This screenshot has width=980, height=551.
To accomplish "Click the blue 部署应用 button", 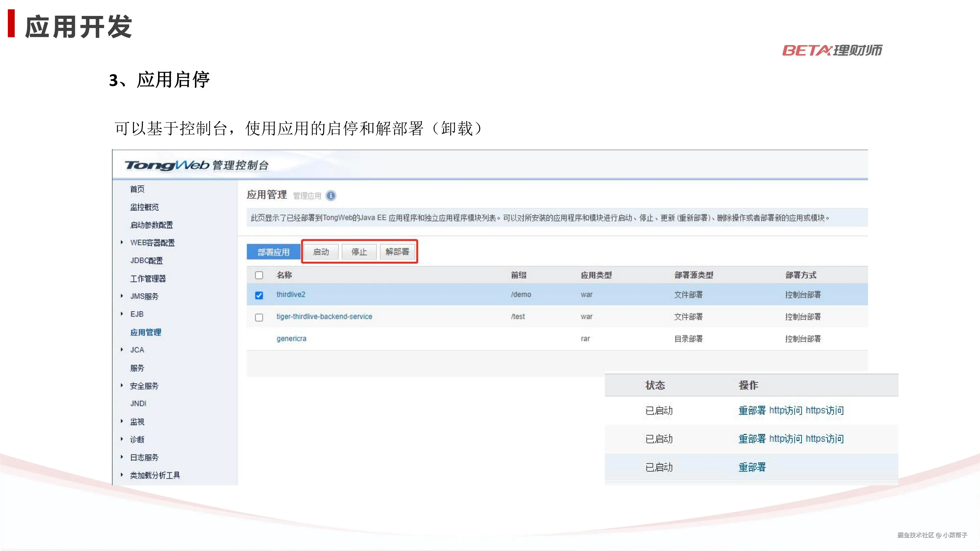I will click(273, 252).
